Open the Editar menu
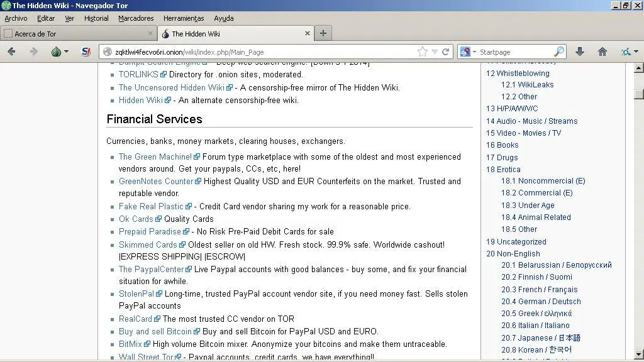Viewport: 644px width, 362px height. (x=45, y=18)
